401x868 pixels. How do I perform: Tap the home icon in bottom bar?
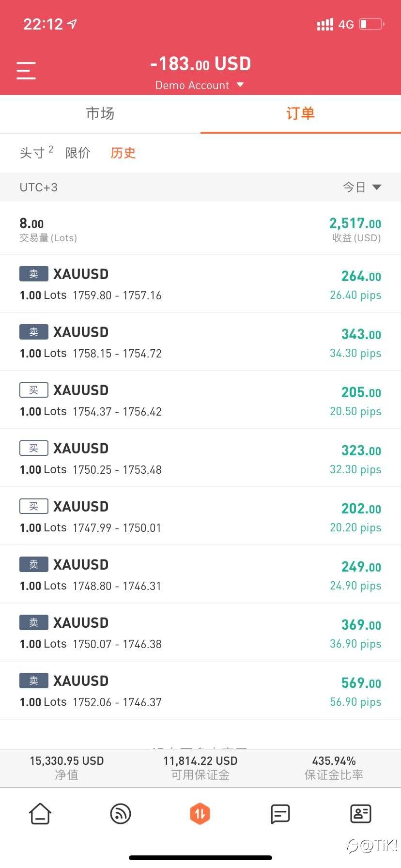[40, 813]
